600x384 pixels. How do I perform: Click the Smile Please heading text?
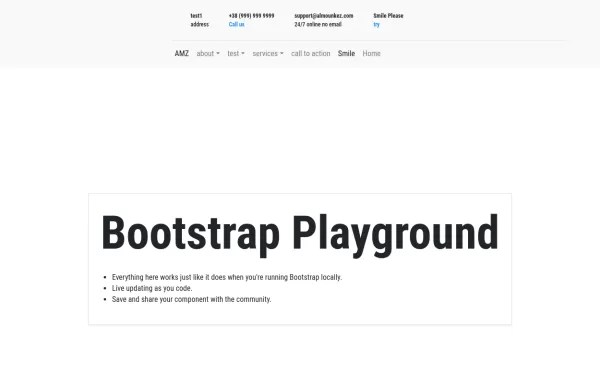tap(388, 16)
